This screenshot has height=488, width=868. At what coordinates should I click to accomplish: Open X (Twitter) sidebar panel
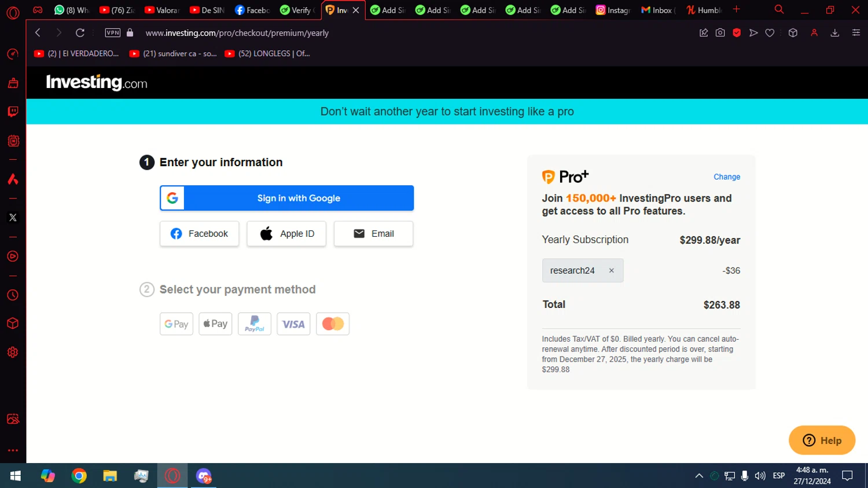click(x=13, y=218)
